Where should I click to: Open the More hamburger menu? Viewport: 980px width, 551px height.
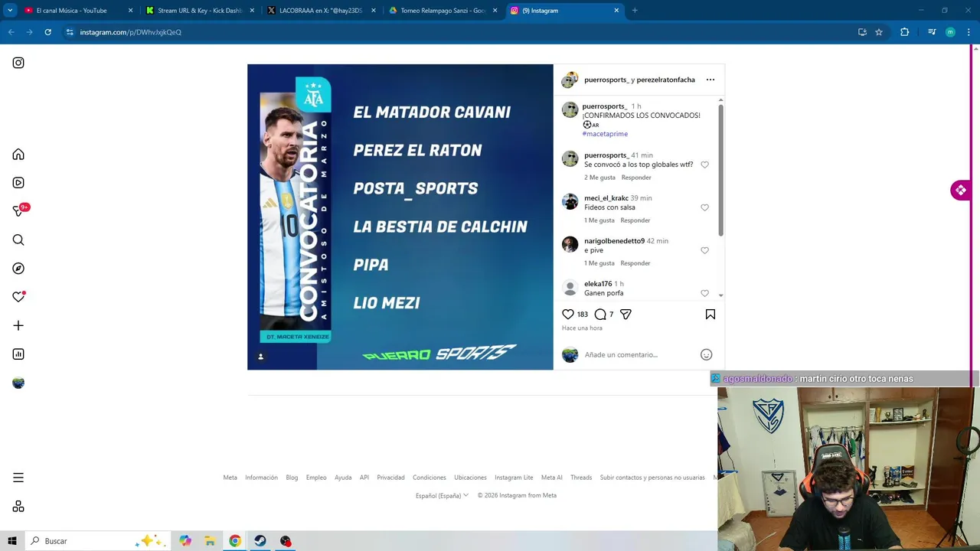click(18, 478)
